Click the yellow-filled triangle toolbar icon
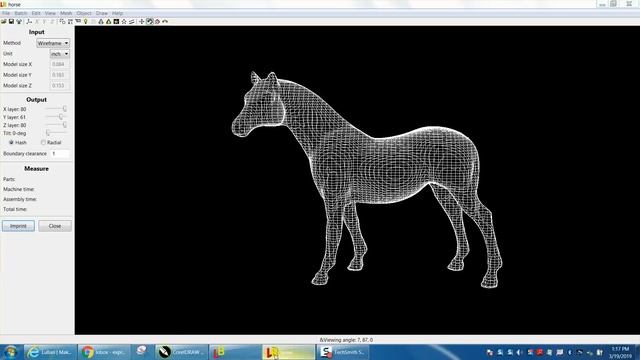 pyautogui.click(x=109, y=21)
